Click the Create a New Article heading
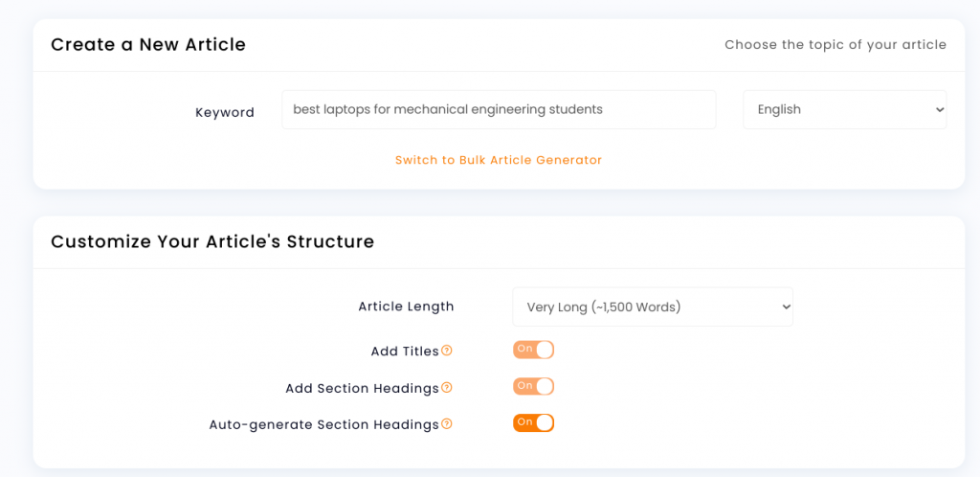The height and width of the screenshot is (477, 980). [x=148, y=44]
